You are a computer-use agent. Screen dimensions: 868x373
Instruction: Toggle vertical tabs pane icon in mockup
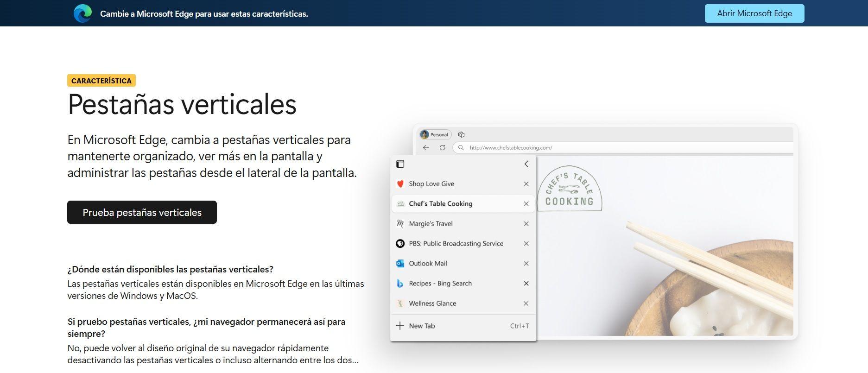pyautogui.click(x=400, y=164)
